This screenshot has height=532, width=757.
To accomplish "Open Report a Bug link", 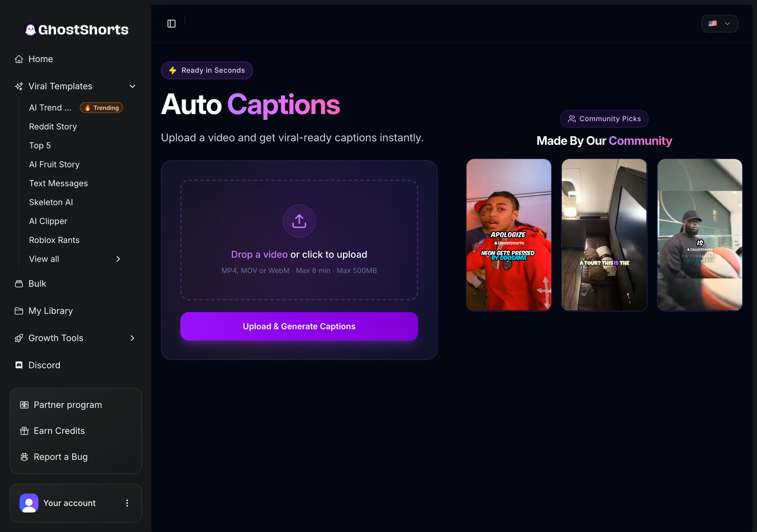I will pos(76,457).
